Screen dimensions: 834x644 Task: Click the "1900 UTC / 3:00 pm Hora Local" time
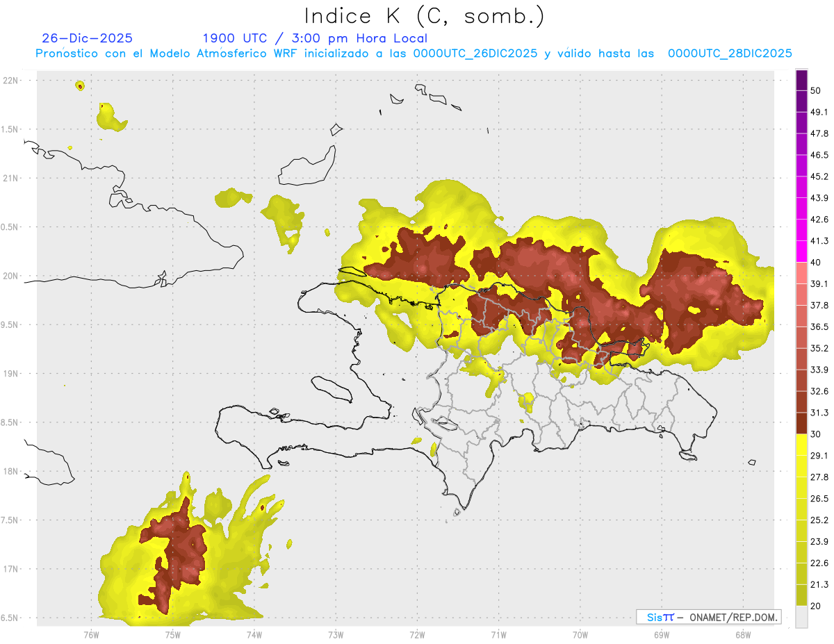(315, 38)
